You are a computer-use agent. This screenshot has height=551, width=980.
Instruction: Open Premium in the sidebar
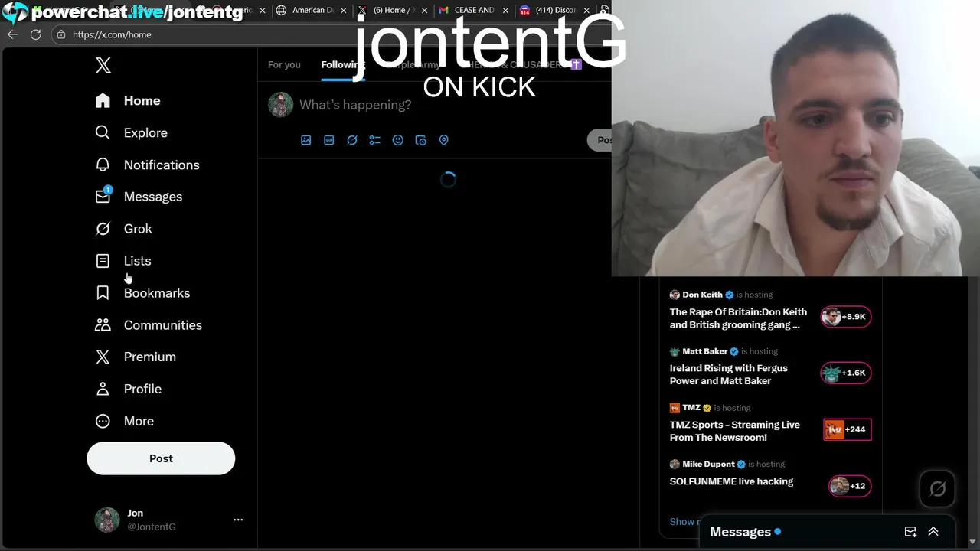136,357
